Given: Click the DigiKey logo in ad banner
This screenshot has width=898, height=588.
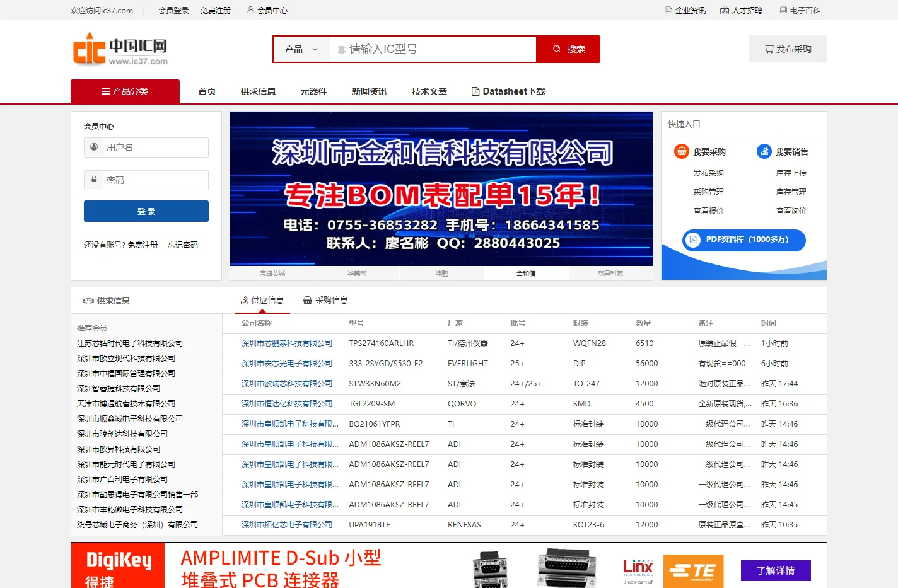Looking at the screenshot, I should tap(118, 565).
